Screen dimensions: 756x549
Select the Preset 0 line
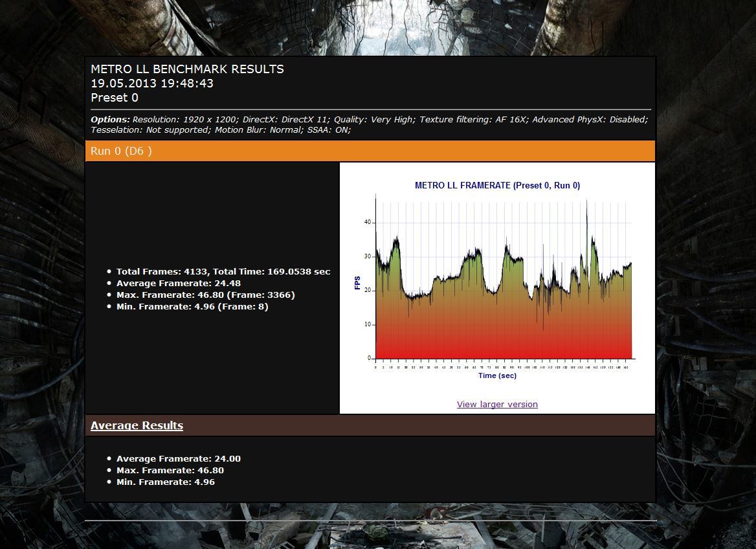pyautogui.click(x=115, y=98)
